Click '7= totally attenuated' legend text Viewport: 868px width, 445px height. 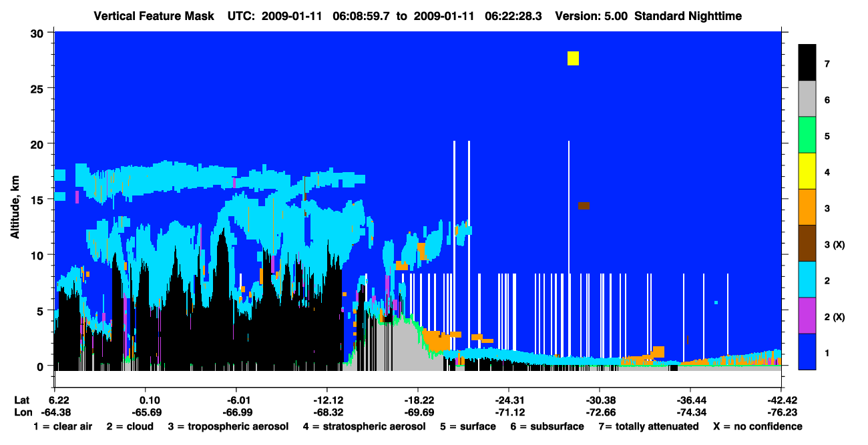[650, 426]
